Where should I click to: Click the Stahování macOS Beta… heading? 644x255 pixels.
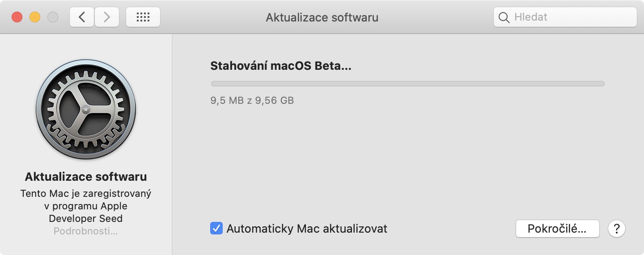pos(281,66)
